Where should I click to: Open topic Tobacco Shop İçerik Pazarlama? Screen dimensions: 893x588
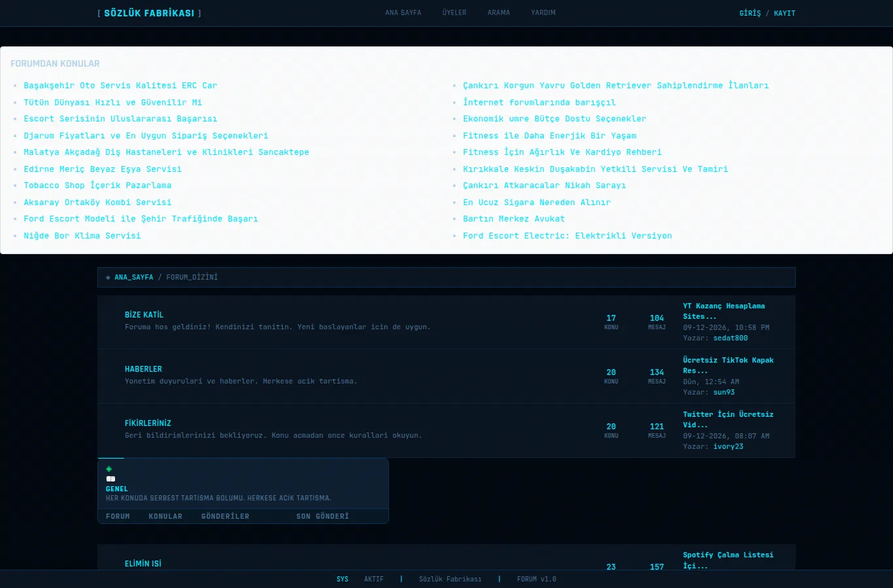click(97, 186)
